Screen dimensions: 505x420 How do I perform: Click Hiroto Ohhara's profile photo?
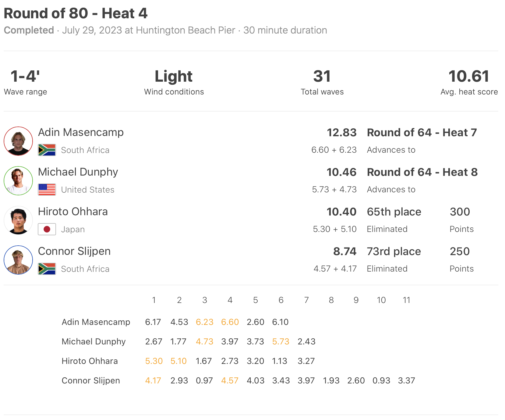(18, 220)
